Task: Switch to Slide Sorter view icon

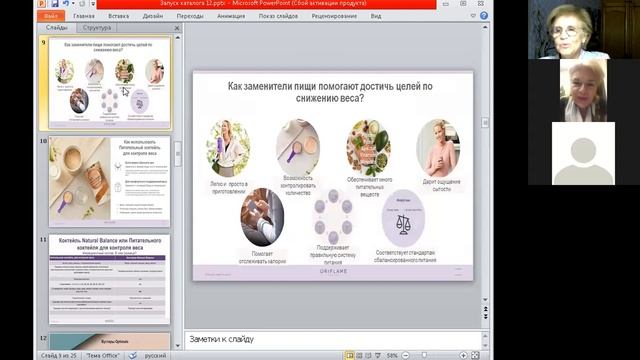Action: tap(359, 356)
